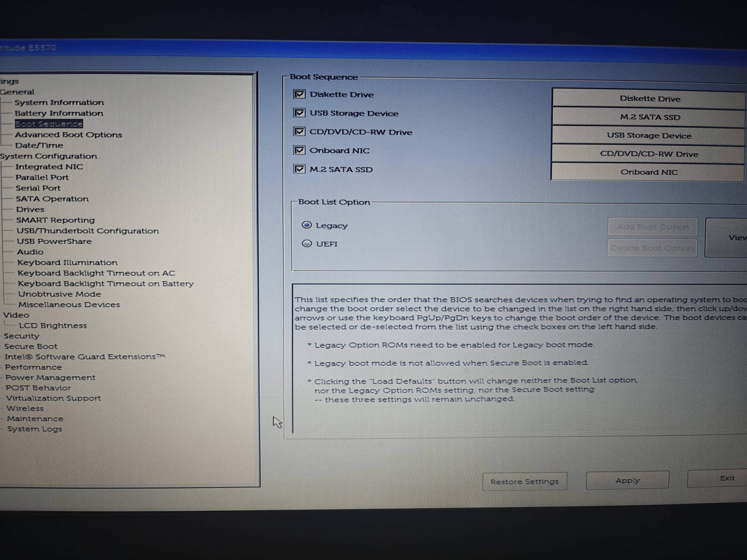
Task: Expand the Security category
Action: click(x=22, y=336)
